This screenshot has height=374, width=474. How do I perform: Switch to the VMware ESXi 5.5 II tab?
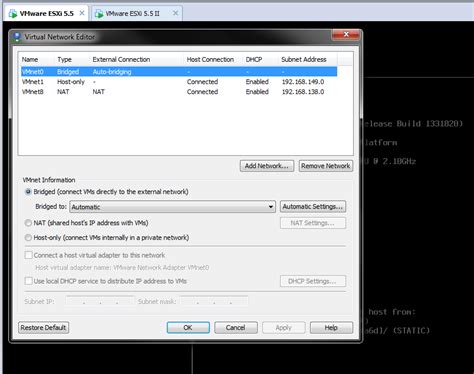137,13
